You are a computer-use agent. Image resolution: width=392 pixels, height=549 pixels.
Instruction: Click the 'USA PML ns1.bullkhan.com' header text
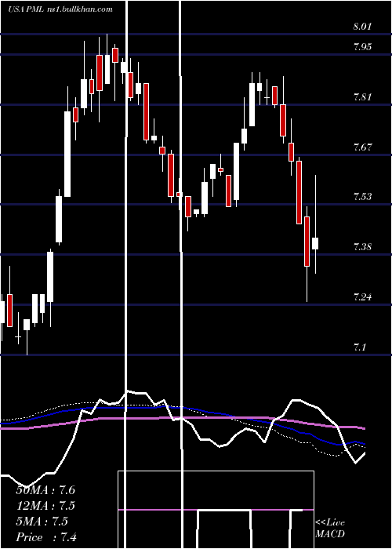pos(60,9)
